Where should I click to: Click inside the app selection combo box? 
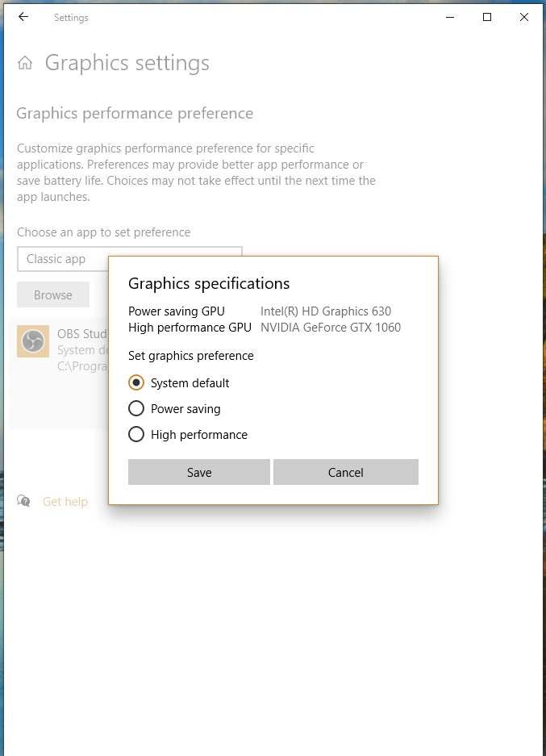tap(129, 259)
